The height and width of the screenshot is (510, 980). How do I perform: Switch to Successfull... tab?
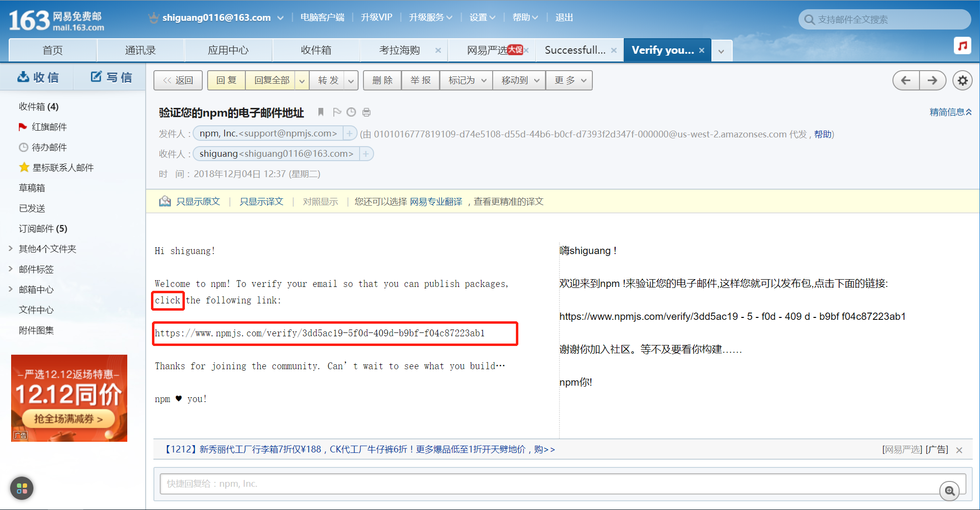pos(574,50)
